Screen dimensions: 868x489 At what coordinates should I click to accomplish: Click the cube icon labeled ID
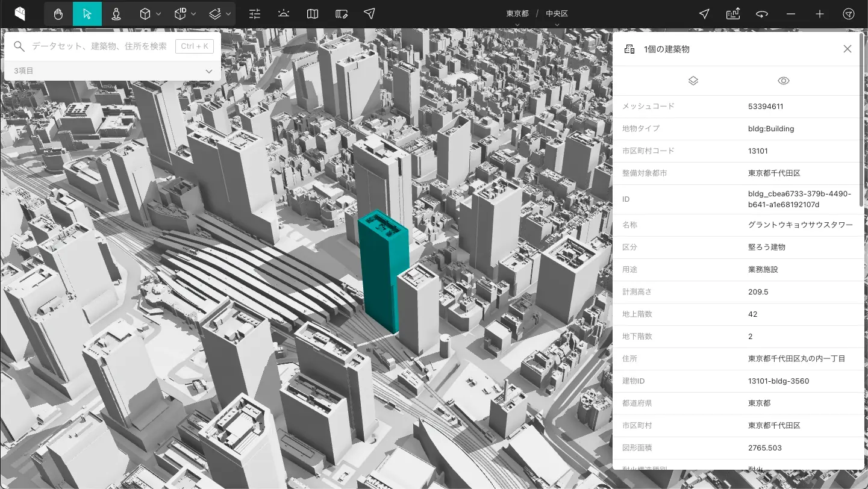tap(180, 14)
